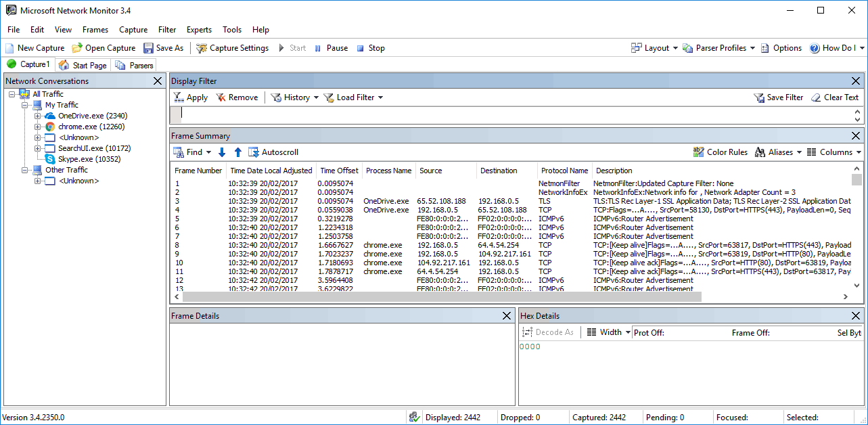The image size is (868, 425).
Task: Click blue up arrow find previous
Action: [x=238, y=152]
